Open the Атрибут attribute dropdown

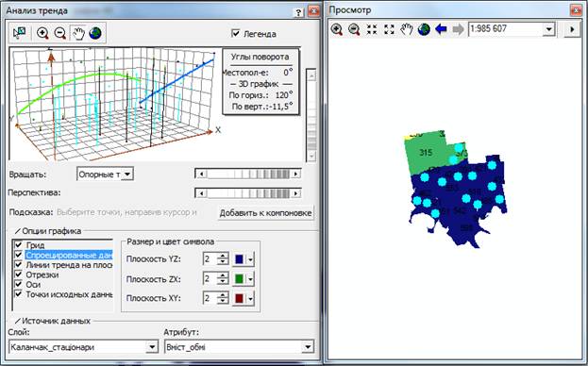pyautogui.click(x=307, y=347)
